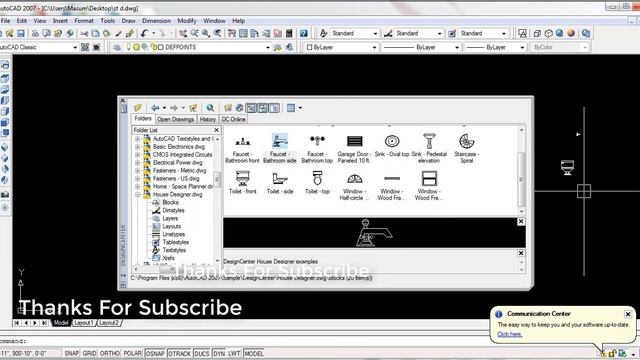Toggle SNAP mode in status bar
640x360 pixels.
coord(71,353)
